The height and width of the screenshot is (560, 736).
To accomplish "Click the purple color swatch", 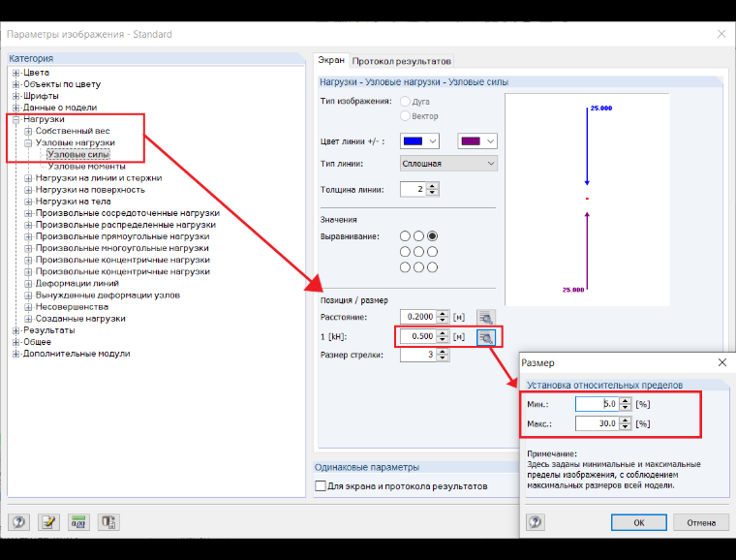I will (x=471, y=140).
